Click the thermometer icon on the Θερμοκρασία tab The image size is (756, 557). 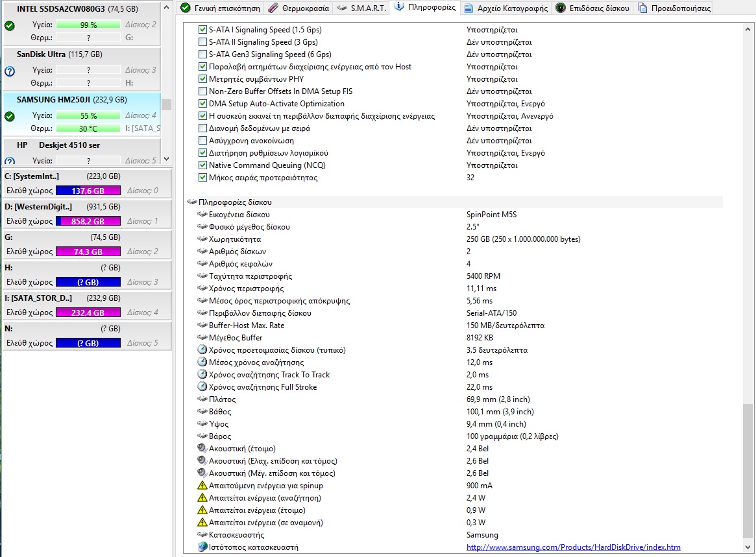273,8
